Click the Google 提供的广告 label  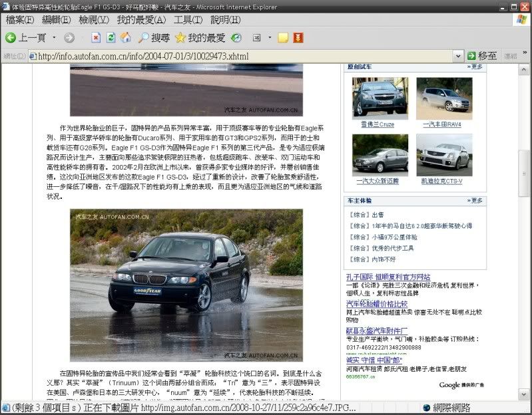click(461, 385)
